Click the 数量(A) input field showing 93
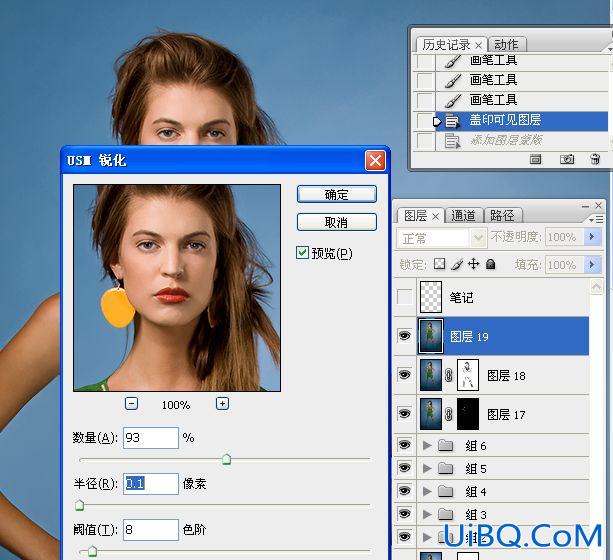This screenshot has width=613, height=560. tap(151, 438)
